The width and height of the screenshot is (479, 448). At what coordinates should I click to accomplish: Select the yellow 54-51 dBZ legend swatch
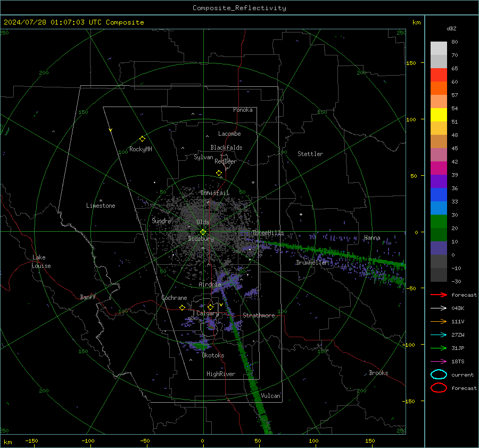[x=439, y=115]
